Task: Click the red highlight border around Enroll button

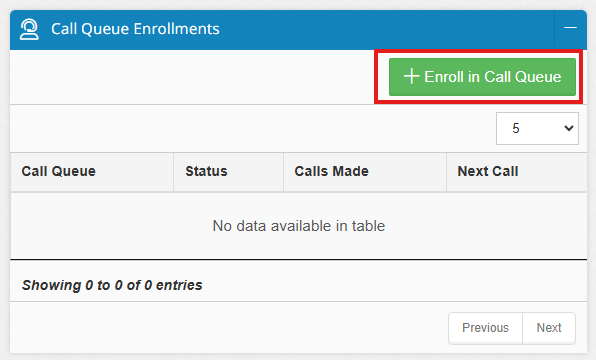Action: pyautogui.click(x=478, y=51)
